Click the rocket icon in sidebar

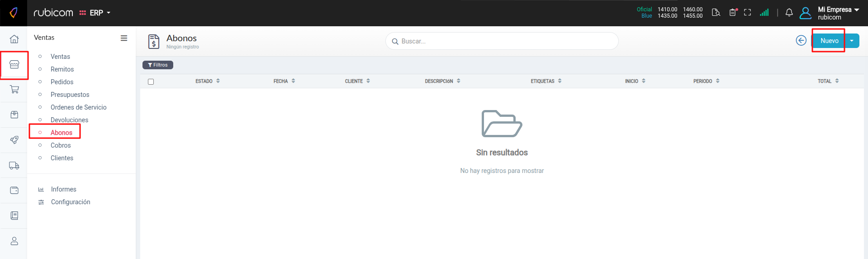coord(14,140)
